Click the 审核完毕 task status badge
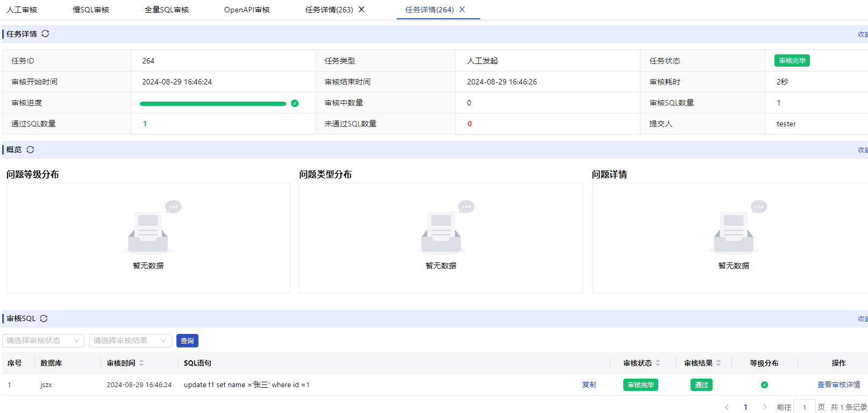This screenshot has width=868, height=413. point(792,61)
